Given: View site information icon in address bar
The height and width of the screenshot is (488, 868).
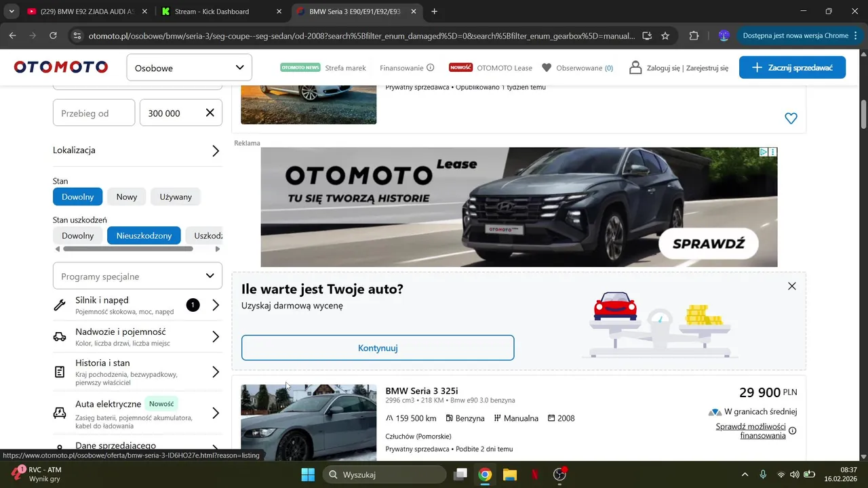Looking at the screenshot, I should (77, 36).
